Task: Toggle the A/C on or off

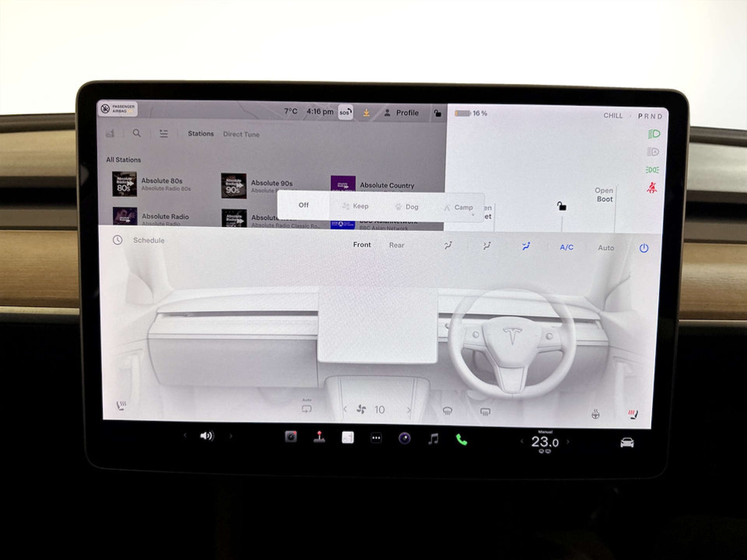Action: tap(566, 247)
